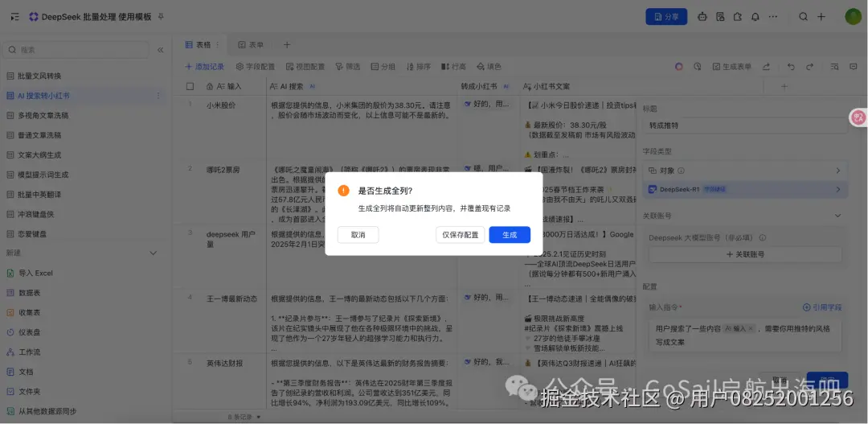Tick the select-all checkbox in table header
The height and width of the screenshot is (424, 868).
(x=190, y=86)
